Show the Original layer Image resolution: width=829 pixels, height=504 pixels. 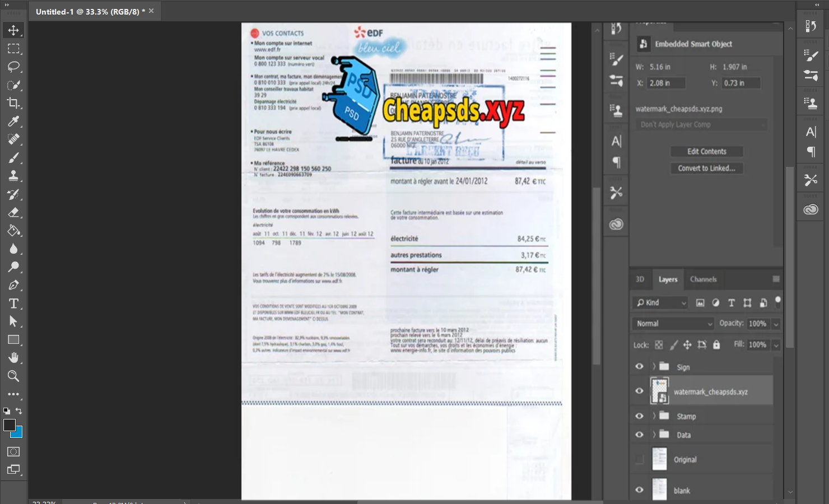(x=639, y=460)
